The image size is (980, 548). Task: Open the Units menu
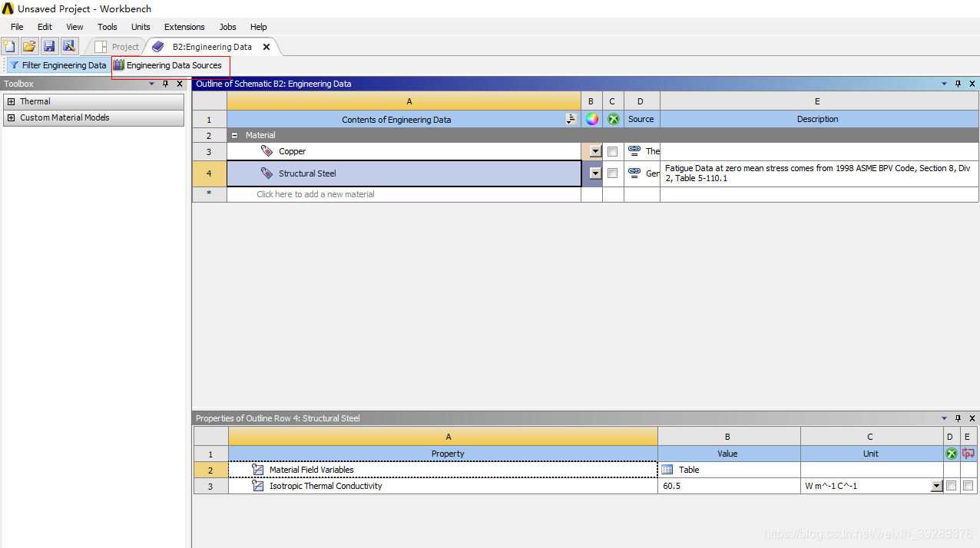141,27
